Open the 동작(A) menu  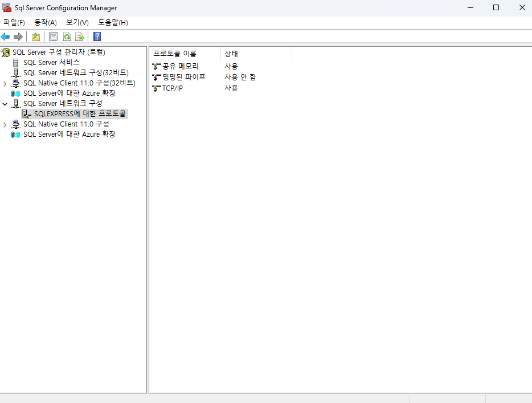46,23
